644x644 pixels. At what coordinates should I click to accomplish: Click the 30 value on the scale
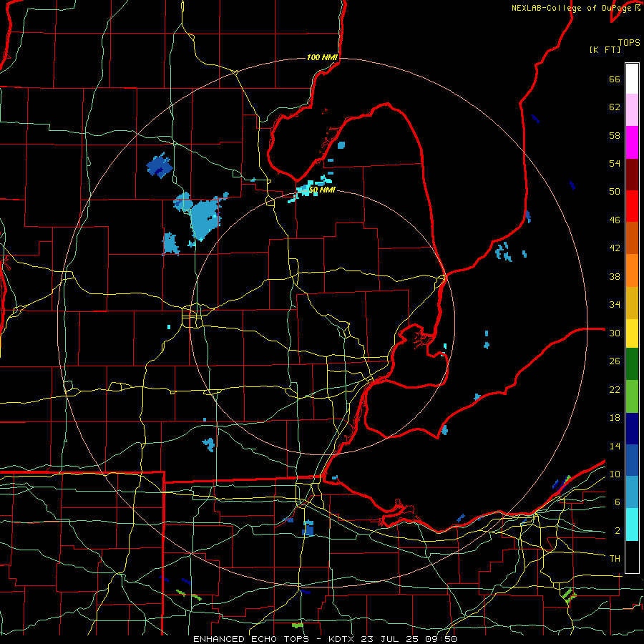tap(615, 333)
